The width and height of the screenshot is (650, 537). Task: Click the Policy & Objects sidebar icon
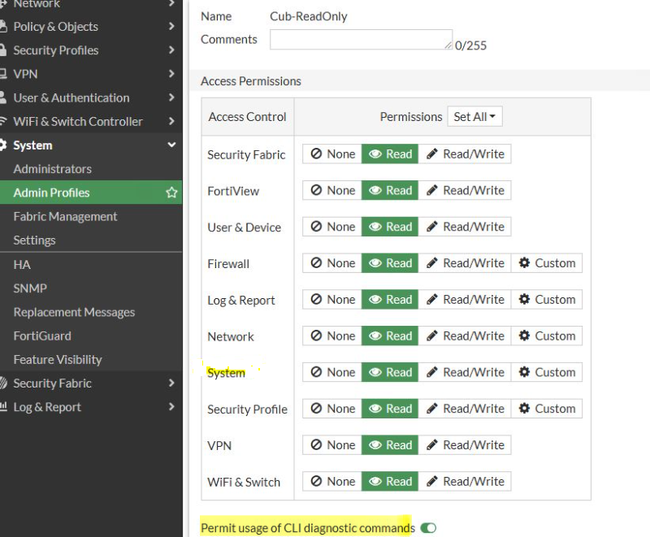coord(6,27)
